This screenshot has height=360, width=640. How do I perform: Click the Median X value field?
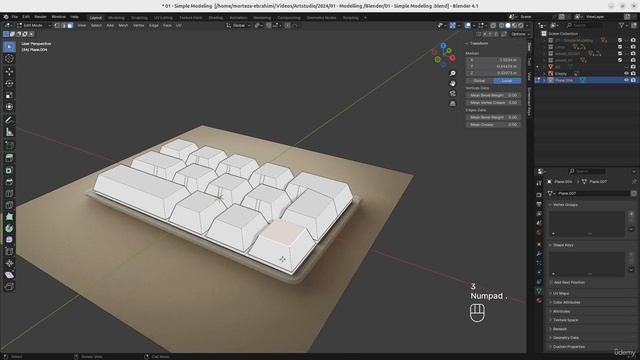493,60
